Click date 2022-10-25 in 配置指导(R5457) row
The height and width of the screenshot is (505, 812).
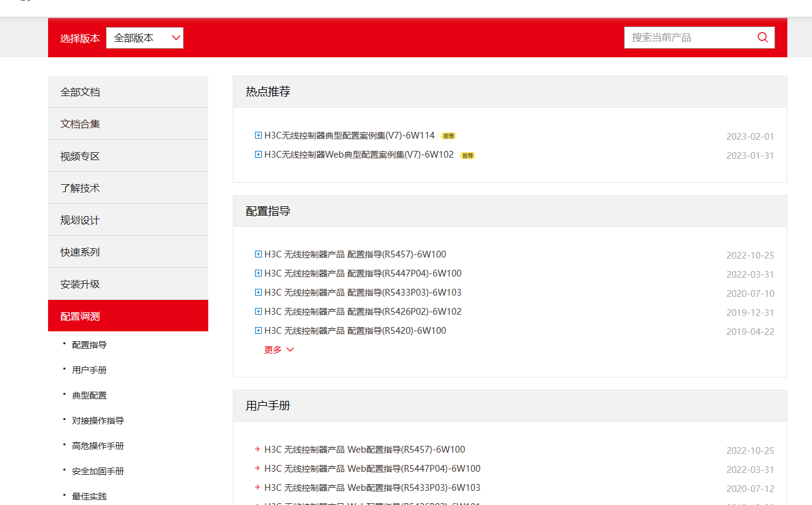pyautogui.click(x=750, y=256)
